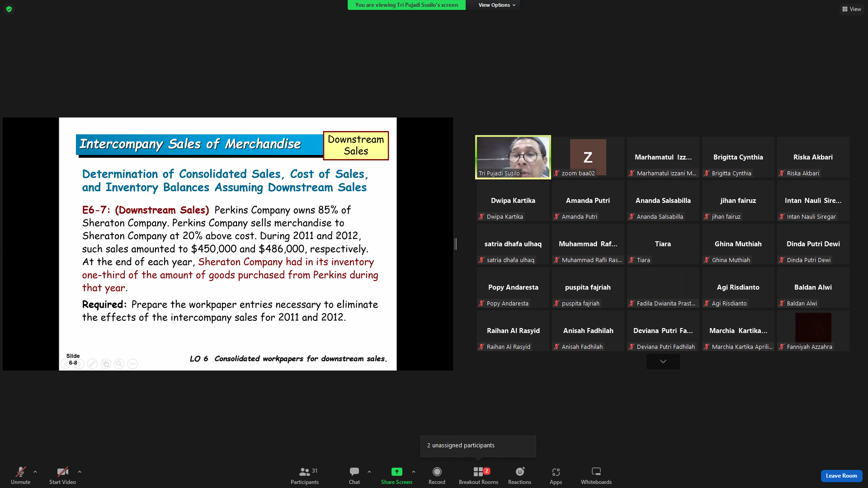The height and width of the screenshot is (488, 868).
Task: Go to the previous slide using the arrow
Action: 65,364
